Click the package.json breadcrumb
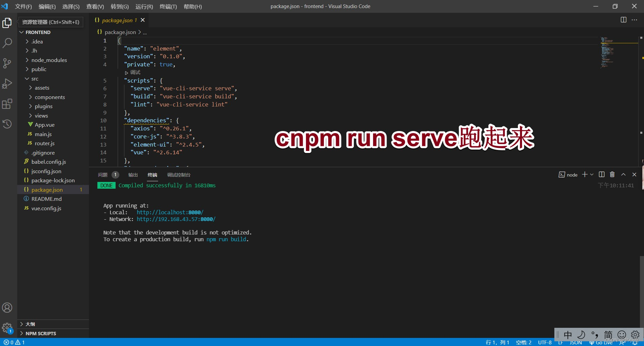This screenshot has width=644, height=346. (x=120, y=32)
